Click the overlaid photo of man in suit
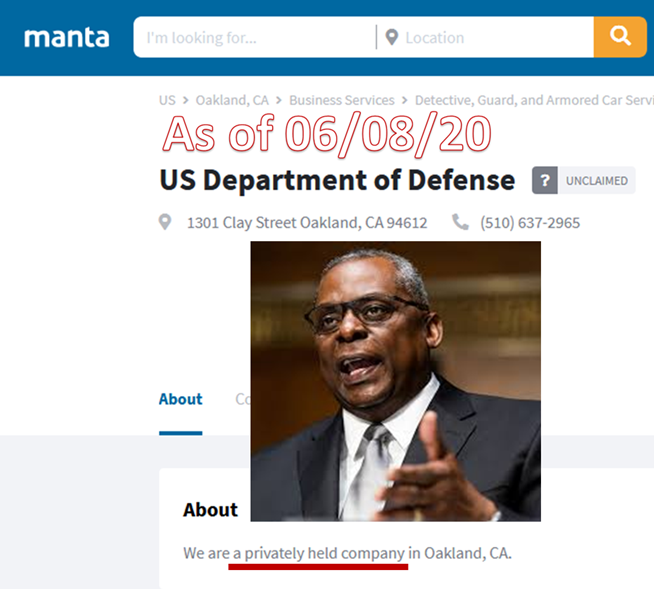The height and width of the screenshot is (589, 654). coord(395,380)
